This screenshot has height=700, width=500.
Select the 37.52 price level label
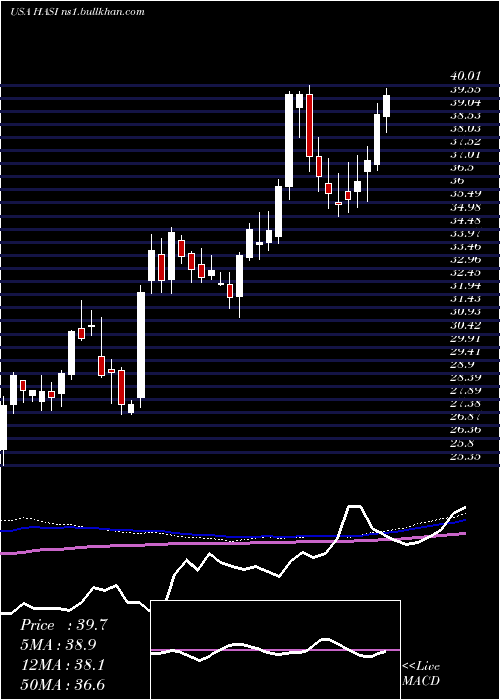tap(466, 142)
